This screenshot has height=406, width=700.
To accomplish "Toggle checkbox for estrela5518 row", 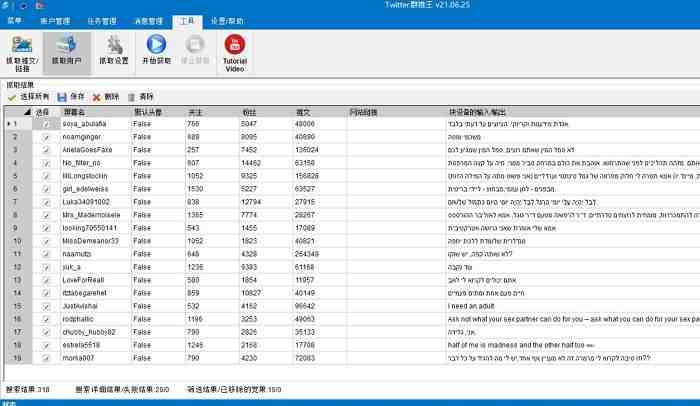I will pos(46,345).
